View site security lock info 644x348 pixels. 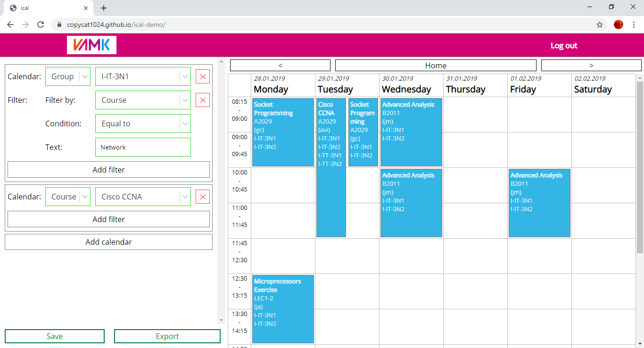(x=59, y=25)
